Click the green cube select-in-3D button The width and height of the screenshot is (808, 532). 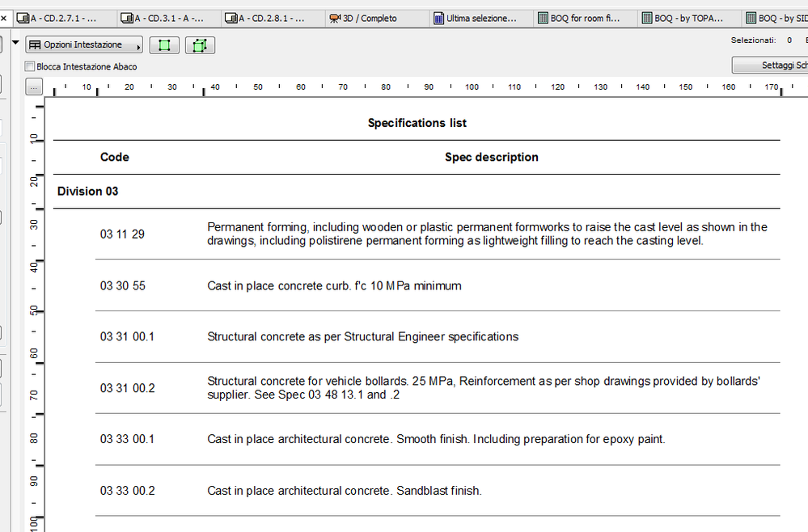[200, 45]
